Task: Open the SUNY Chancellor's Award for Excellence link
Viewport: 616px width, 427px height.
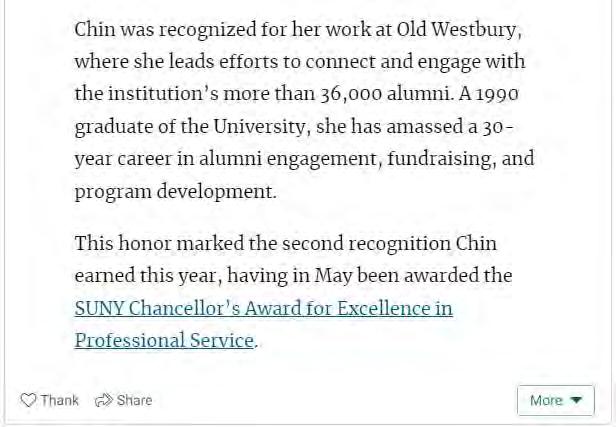Action: (263, 308)
